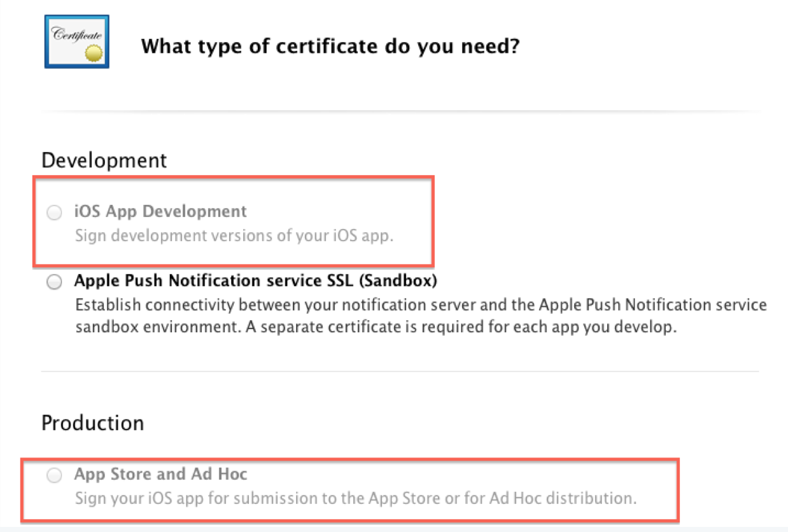This screenshot has width=788, height=532.
Task: Click the 'App Store and Ad Hoc' label text
Action: coord(161,474)
